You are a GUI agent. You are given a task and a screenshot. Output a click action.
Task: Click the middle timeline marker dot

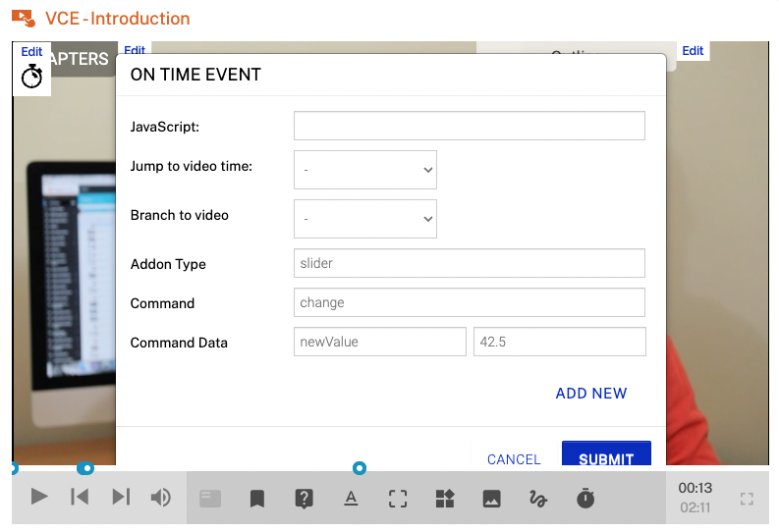tap(85, 468)
